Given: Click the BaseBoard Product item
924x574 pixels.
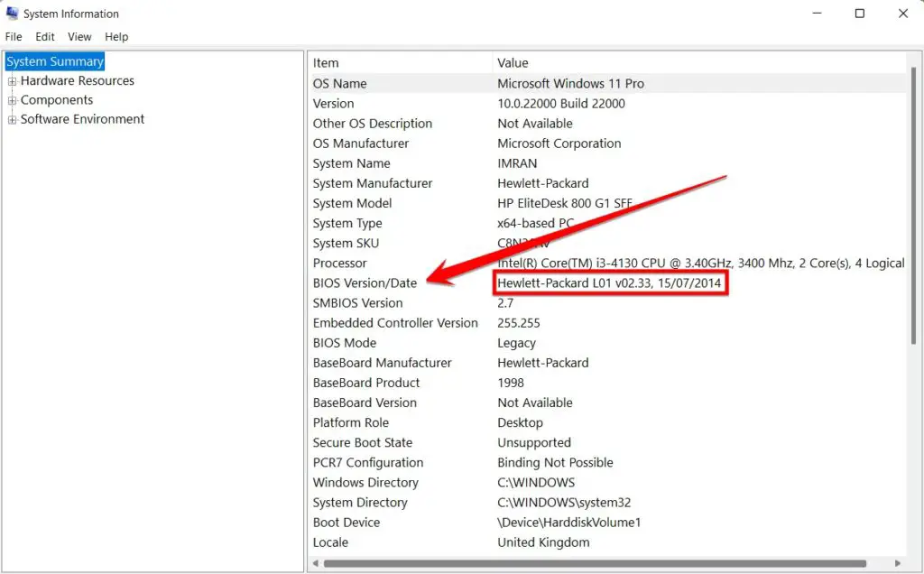Looking at the screenshot, I should [366, 383].
